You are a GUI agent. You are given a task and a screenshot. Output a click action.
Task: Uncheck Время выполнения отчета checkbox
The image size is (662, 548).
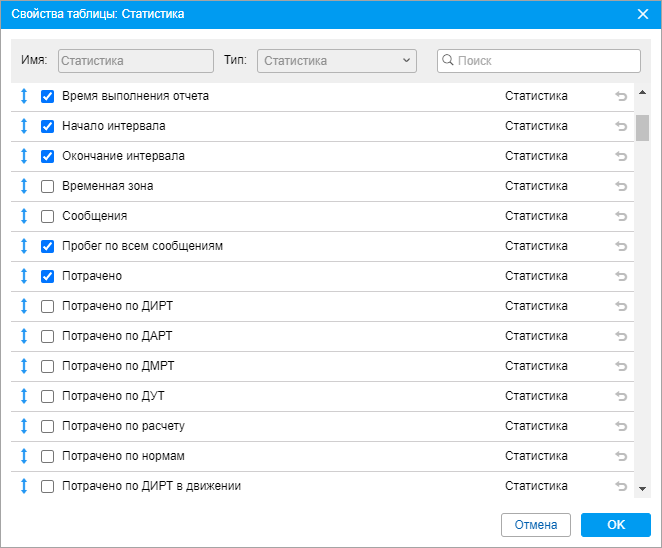click(47, 97)
